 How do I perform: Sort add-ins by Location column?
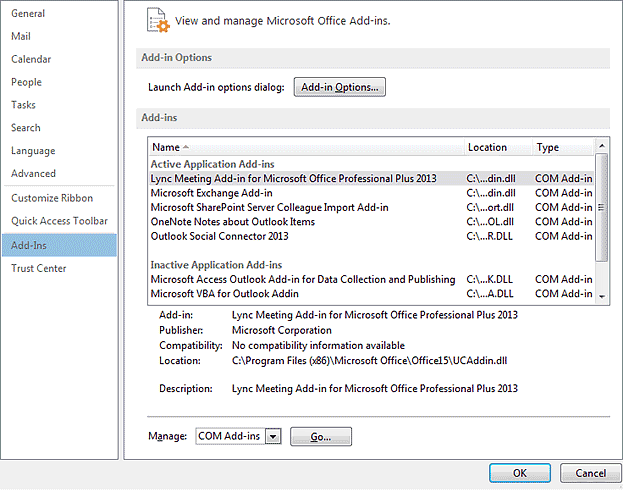(499, 147)
